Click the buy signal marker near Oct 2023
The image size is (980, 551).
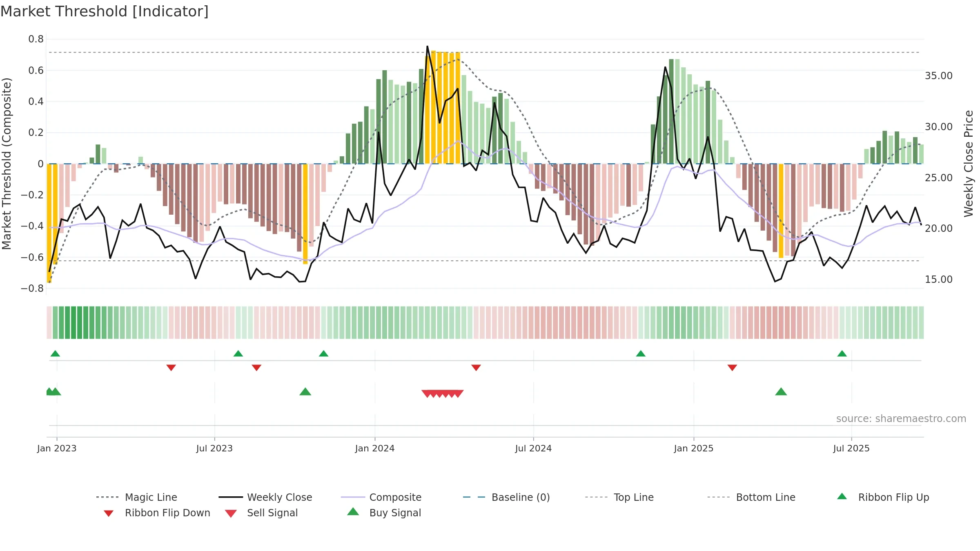point(305,392)
